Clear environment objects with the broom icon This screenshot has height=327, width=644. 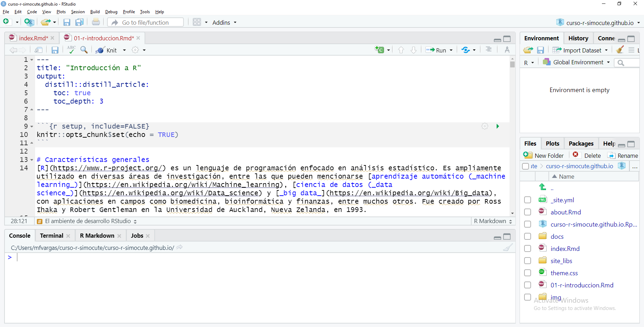pos(620,50)
